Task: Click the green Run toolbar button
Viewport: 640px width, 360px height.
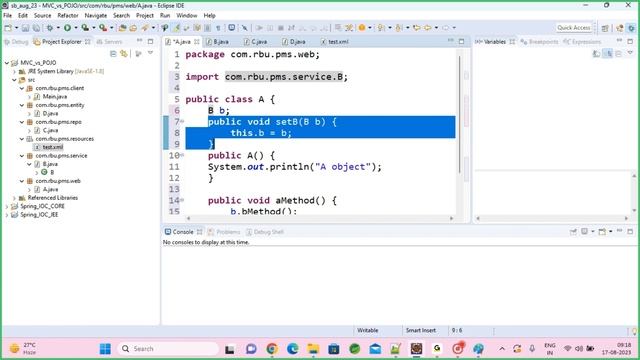Action: tap(67, 28)
